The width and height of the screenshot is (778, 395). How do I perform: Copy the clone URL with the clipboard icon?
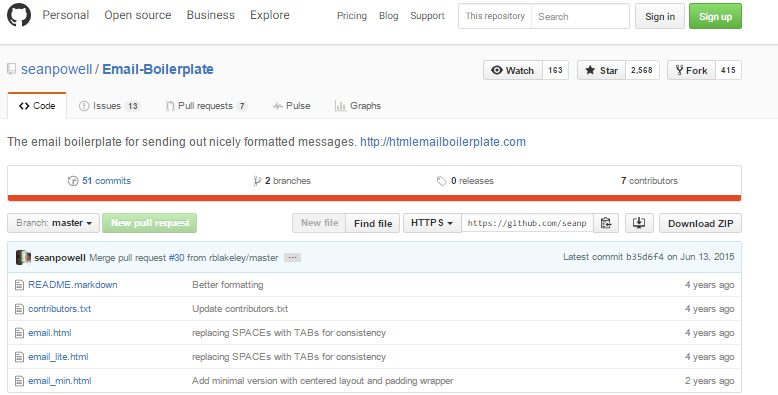coord(606,223)
